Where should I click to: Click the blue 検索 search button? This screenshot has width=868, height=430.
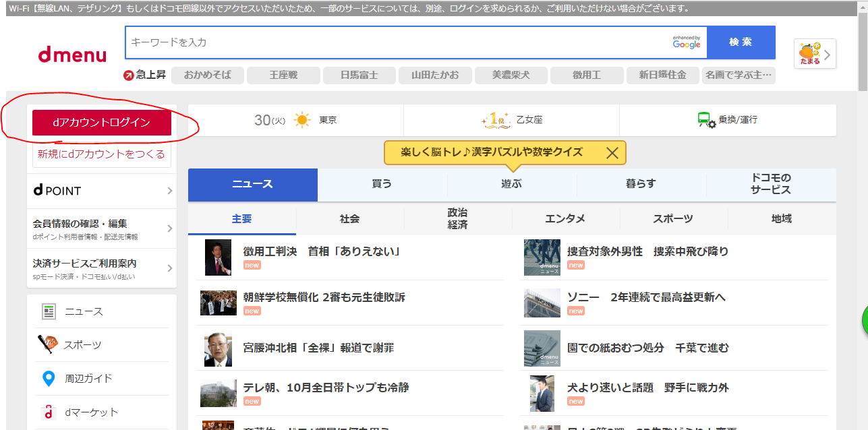(x=741, y=42)
